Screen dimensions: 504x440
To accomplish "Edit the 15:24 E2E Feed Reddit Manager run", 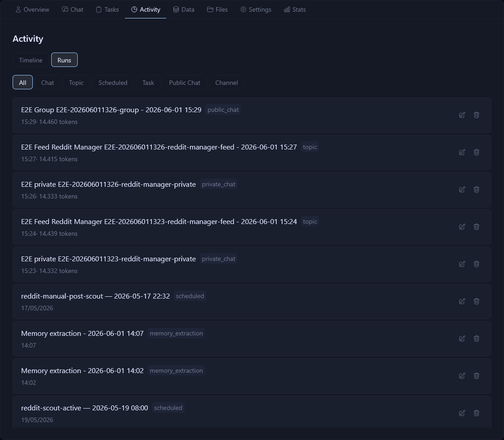I will click(x=462, y=227).
